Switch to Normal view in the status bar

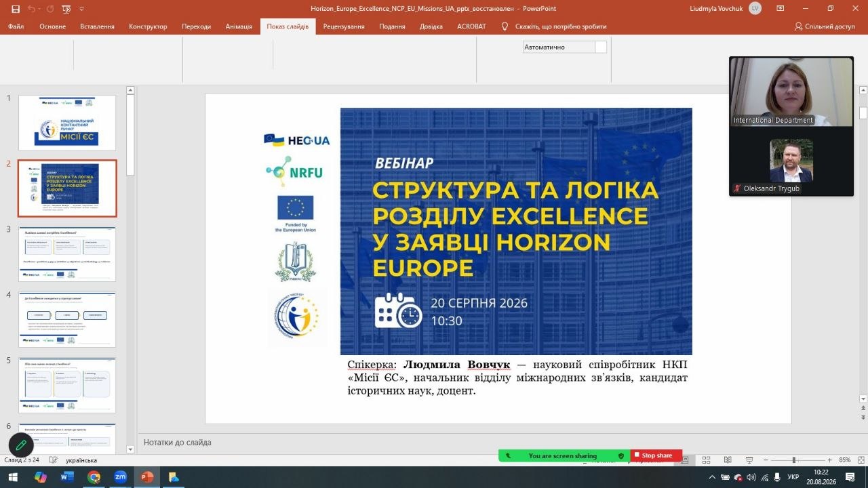685,460
